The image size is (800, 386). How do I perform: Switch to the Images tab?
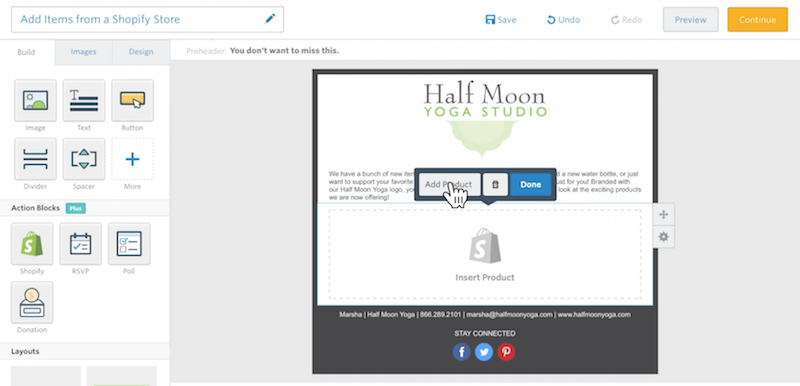(83, 52)
